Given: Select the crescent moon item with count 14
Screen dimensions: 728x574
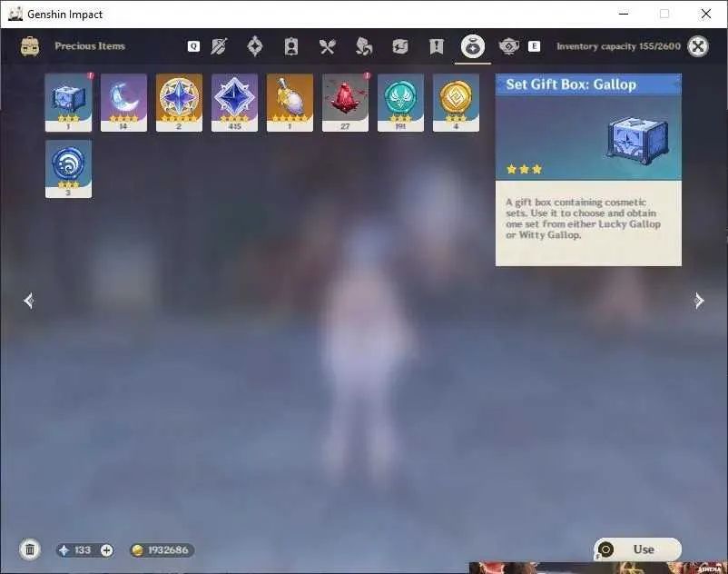Looking at the screenshot, I should click(x=123, y=102).
